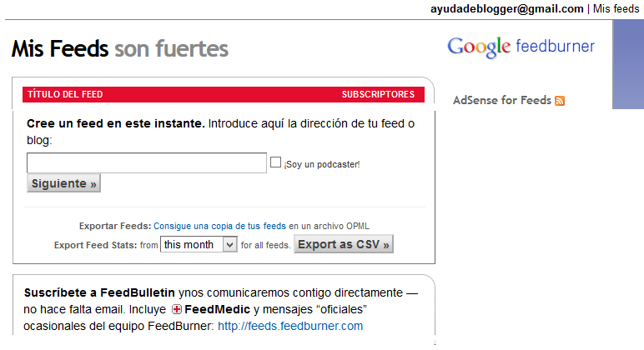Click the Google feedburner logo
Screen dimensions: 644x350
(521, 47)
